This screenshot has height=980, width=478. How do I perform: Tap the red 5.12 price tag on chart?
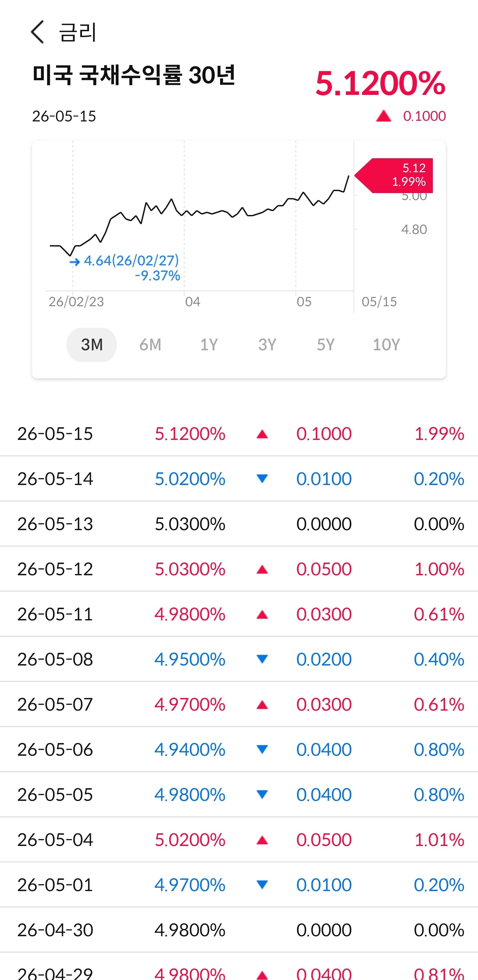click(x=394, y=175)
